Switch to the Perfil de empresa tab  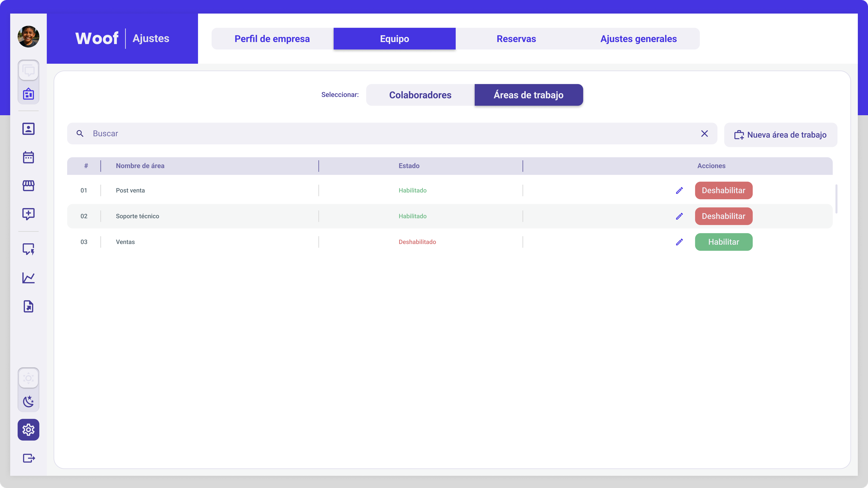point(272,39)
